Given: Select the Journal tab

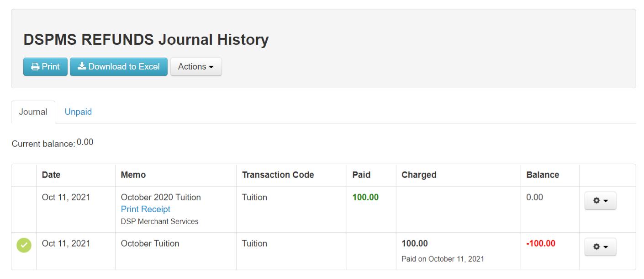Looking at the screenshot, I should click(33, 112).
